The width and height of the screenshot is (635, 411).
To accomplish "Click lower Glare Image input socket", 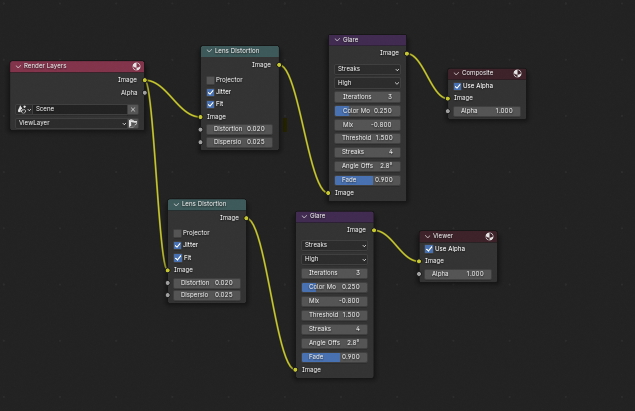I will click(x=295, y=370).
